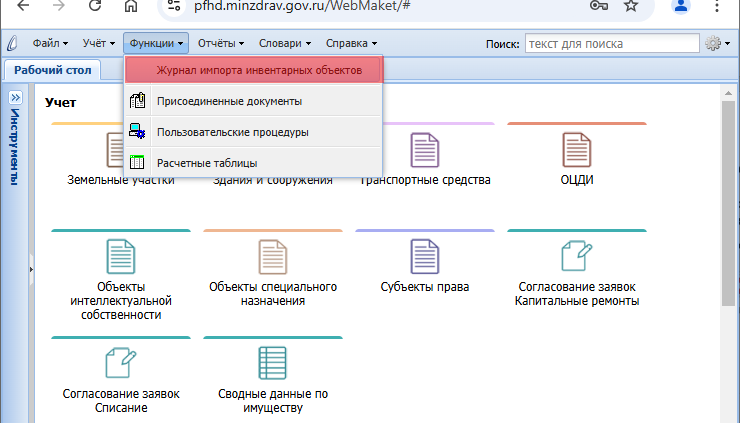
Task: Open the Словари menu
Action: (x=285, y=43)
